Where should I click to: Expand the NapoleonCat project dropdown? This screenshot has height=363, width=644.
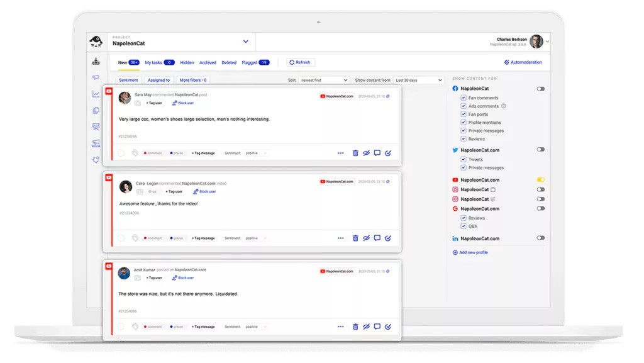pos(246,42)
